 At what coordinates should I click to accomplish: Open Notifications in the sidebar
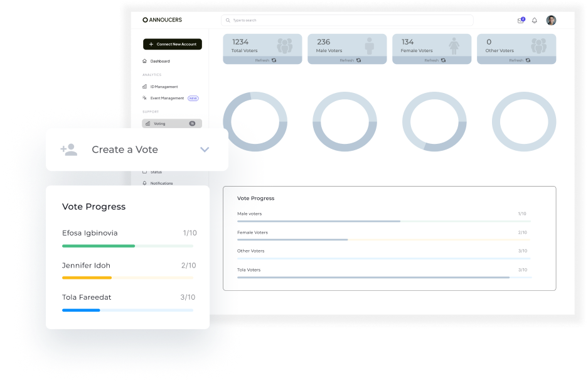point(161,183)
